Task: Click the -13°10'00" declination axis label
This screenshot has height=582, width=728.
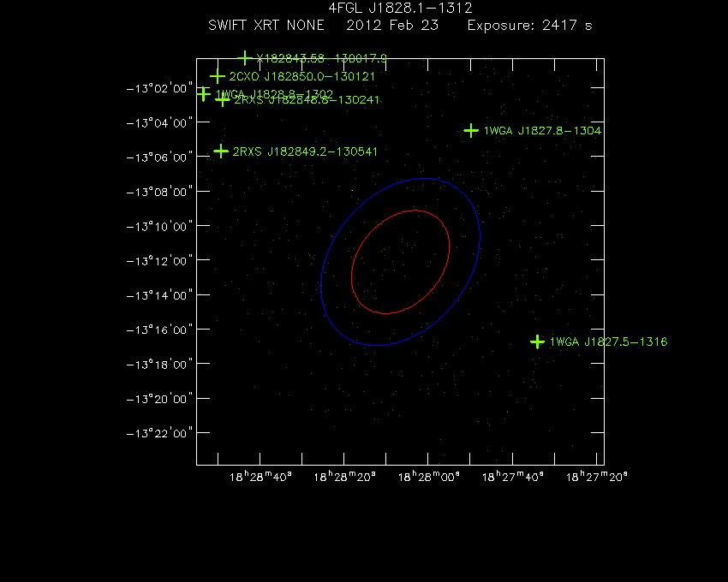Action: (x=159, y=227)
